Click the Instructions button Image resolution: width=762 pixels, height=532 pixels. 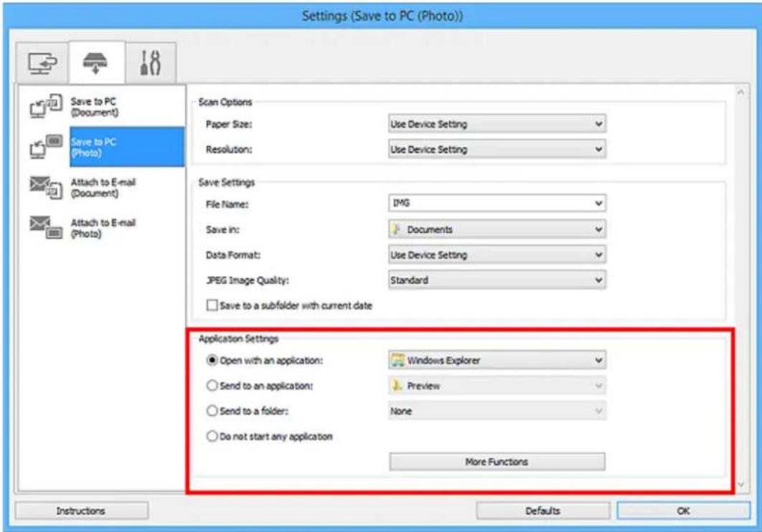[81, 510]
